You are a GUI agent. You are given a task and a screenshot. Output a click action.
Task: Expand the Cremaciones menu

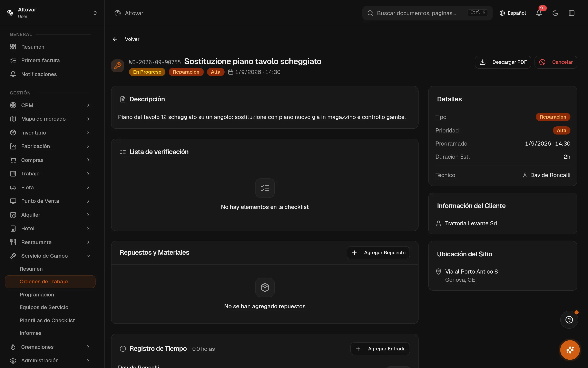click(50, 347)
